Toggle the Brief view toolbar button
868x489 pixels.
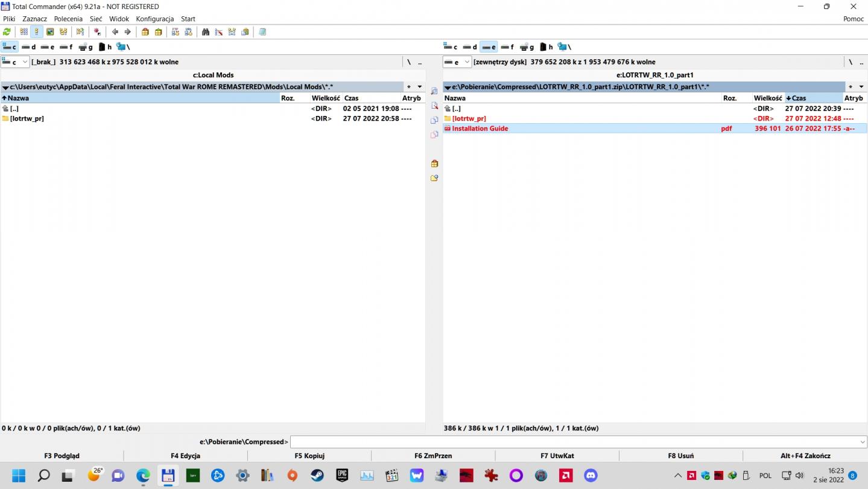click(24, 32)
